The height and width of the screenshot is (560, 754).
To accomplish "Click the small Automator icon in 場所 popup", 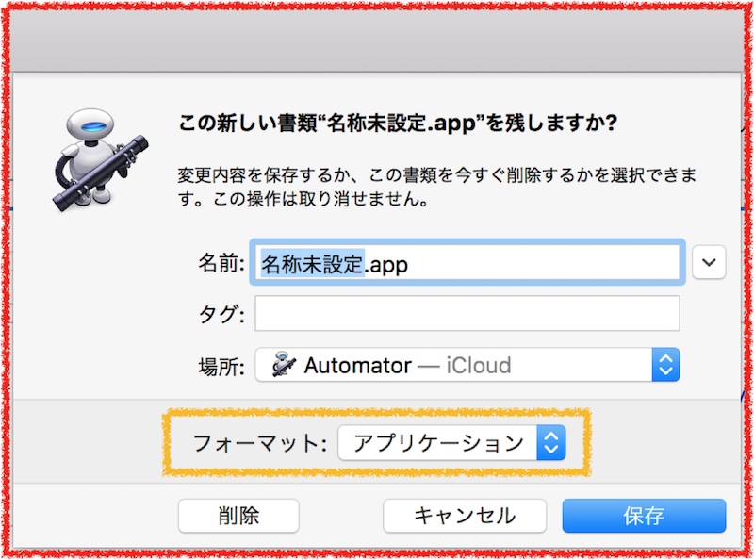I will [284, 365].
